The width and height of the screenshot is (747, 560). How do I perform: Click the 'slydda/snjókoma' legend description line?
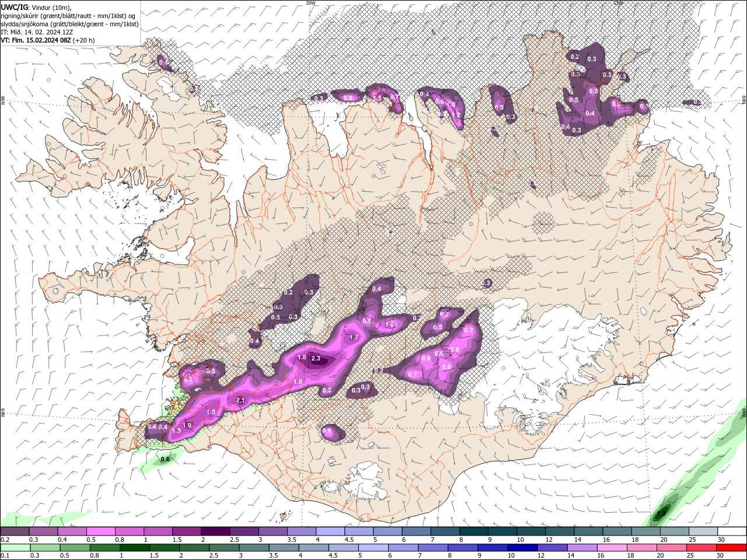(69, 24)
